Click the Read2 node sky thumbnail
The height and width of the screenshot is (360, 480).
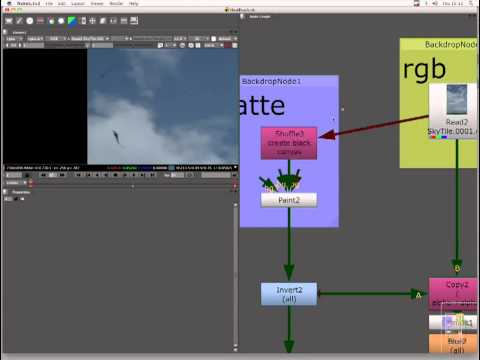[x=456, y=99]
